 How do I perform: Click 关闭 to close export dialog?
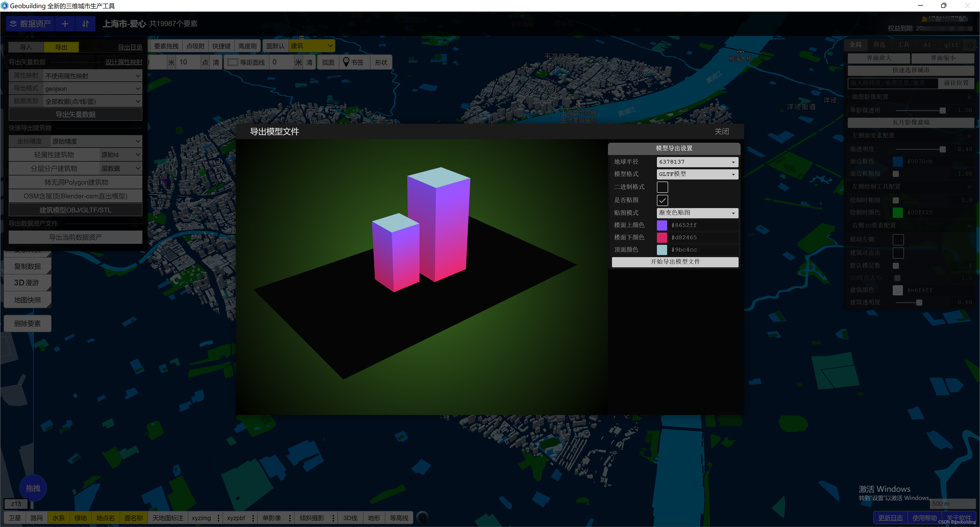pos(721,132)
